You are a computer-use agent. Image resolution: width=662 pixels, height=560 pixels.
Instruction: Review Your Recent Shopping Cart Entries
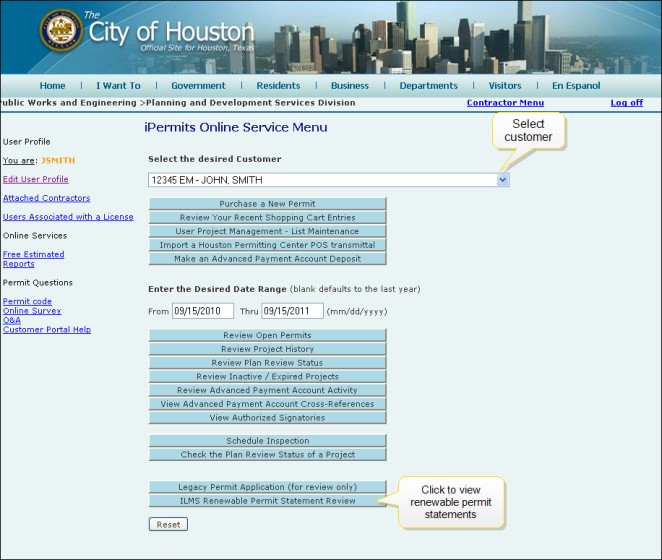pyautogui.click(x=267, y=217)
